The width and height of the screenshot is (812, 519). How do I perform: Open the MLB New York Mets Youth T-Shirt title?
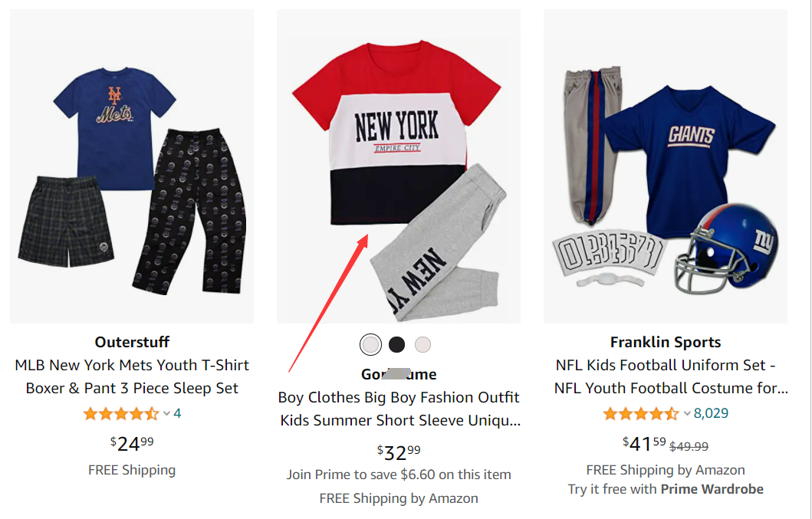[132, 376]
